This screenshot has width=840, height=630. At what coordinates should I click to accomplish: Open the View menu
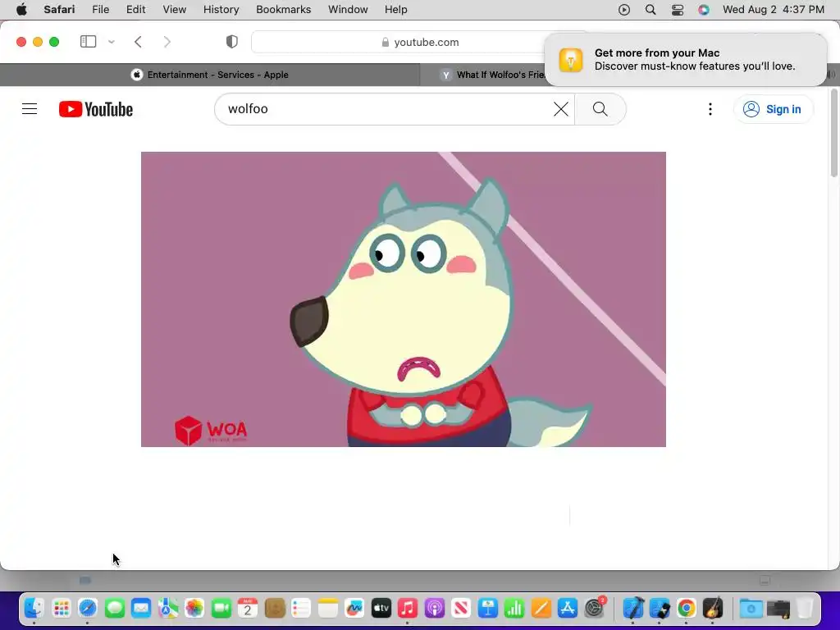pyautogui.click(x=175, y=10)
